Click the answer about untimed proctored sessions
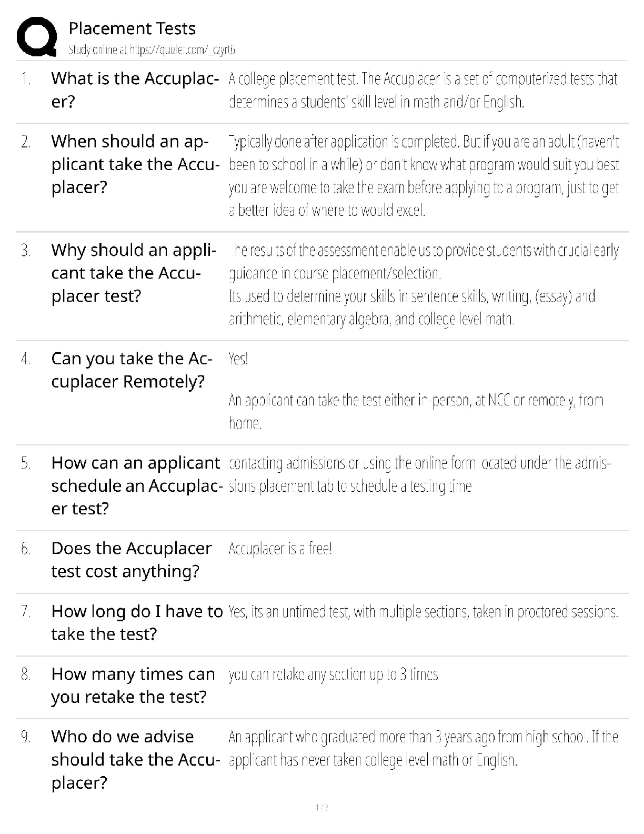644x834 pixels. click(x=423, y=612)
